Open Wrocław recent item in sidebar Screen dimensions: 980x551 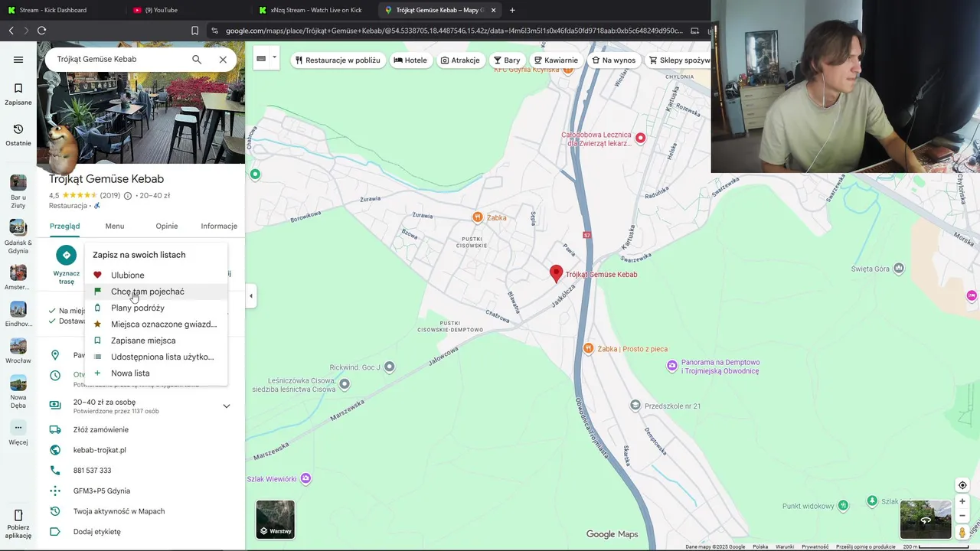(x=18, y=350)
